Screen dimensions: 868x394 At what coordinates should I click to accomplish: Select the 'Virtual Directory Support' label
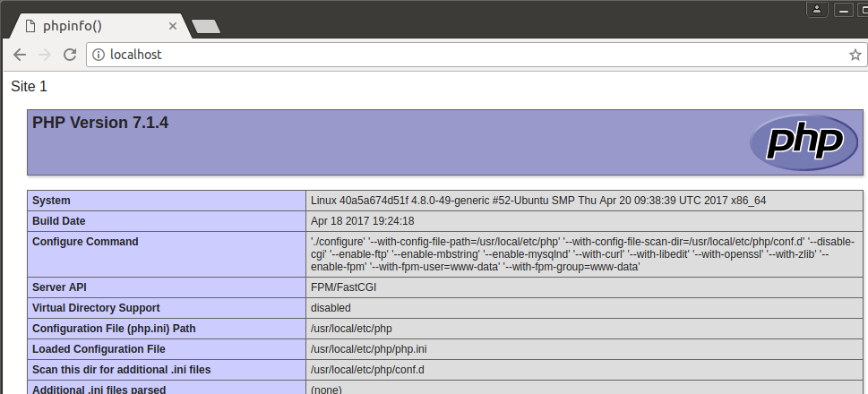pos(96,308)
